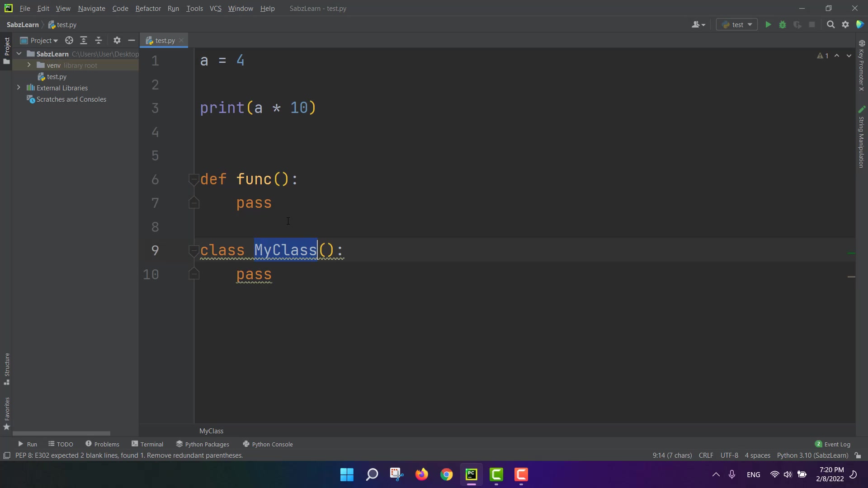Toggle the fold marker on the class MyClass line
Screen dimensions: 868x488
click(x=193, y=251)
